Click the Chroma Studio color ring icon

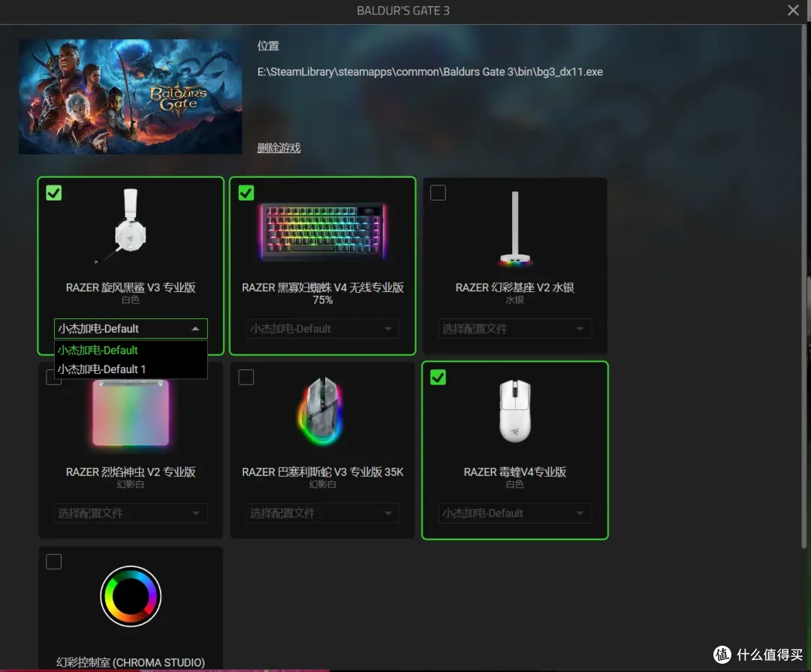pyautogui.click(x=131, y=596)
